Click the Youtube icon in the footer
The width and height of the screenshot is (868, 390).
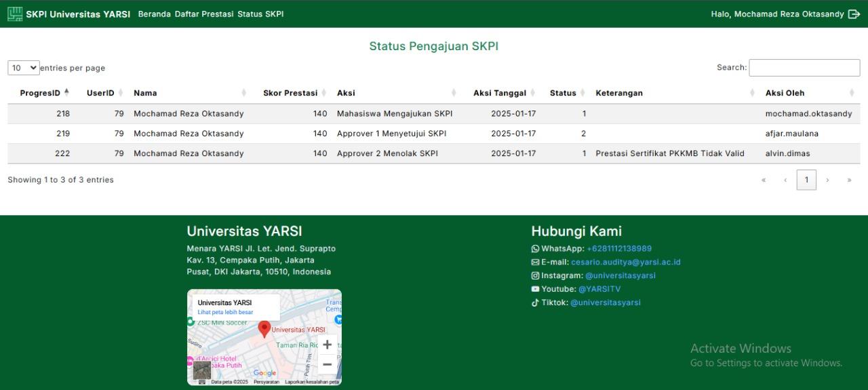[x=535, y=289]
